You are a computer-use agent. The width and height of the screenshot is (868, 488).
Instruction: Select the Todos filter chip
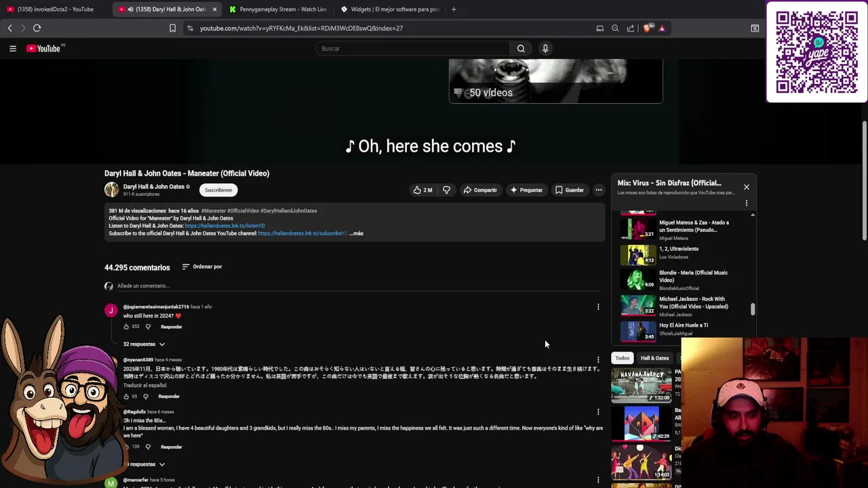(623, 358)
